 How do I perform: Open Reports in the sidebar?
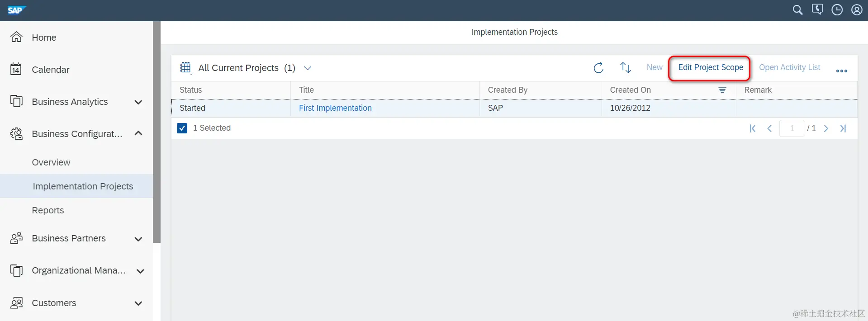pyautogui.click(x=48, y=210)
